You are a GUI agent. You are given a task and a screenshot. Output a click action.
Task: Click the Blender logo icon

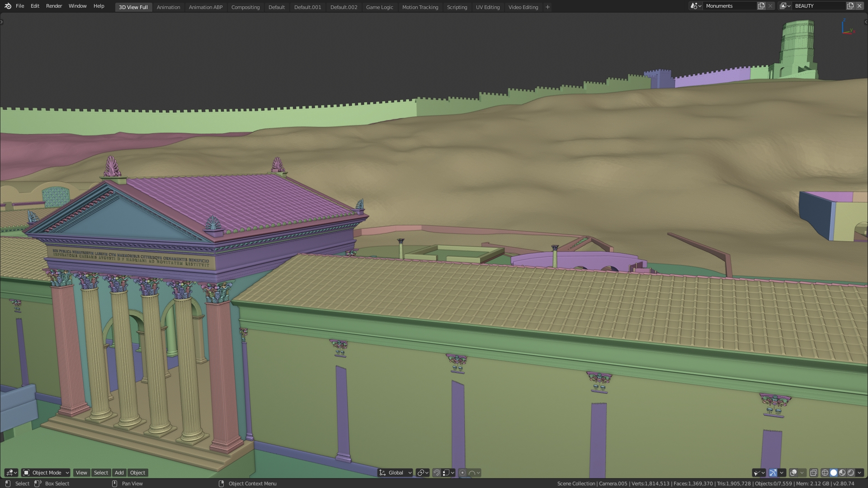[8, 6]
